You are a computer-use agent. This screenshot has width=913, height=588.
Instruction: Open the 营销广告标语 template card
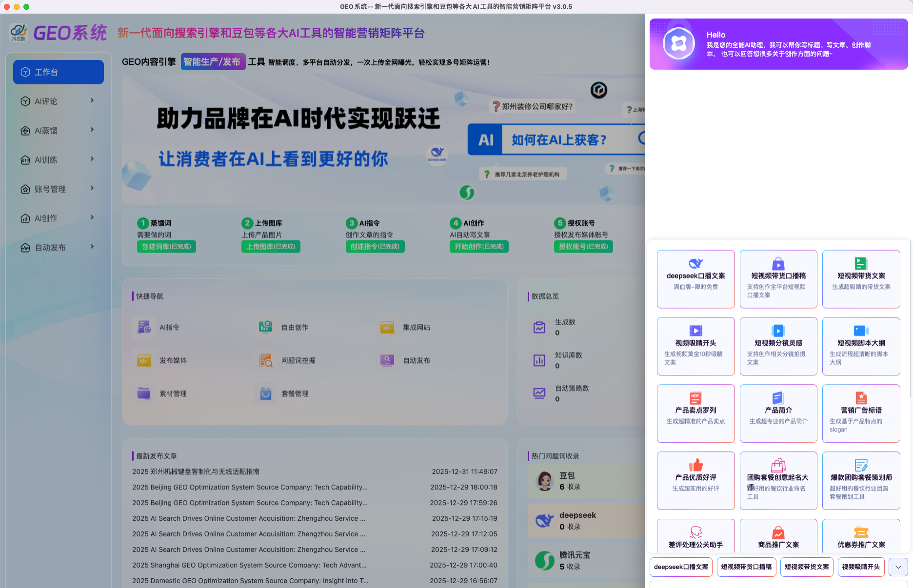[861, 413]
